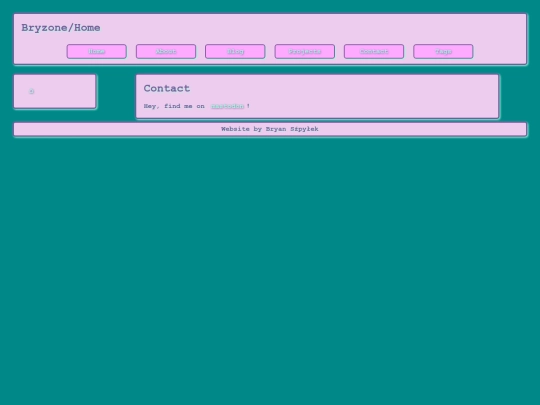Browse the Tags page

click(443, 51)
